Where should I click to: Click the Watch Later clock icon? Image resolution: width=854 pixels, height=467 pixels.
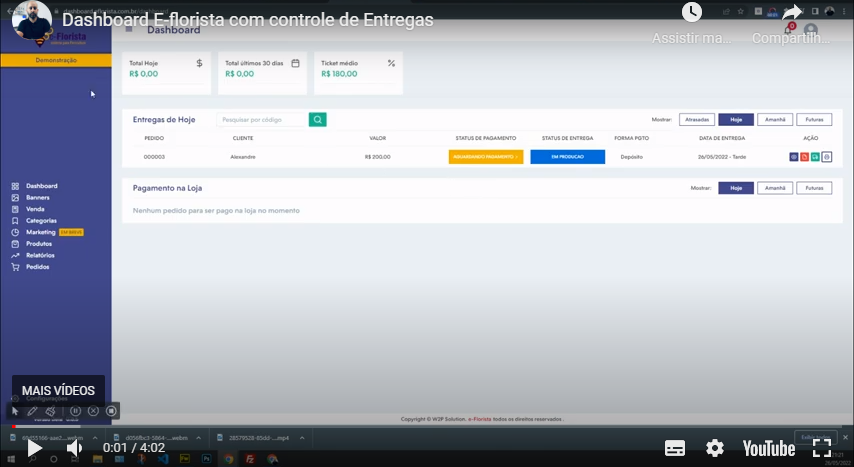pyautogui.click(x=692, y=12)
